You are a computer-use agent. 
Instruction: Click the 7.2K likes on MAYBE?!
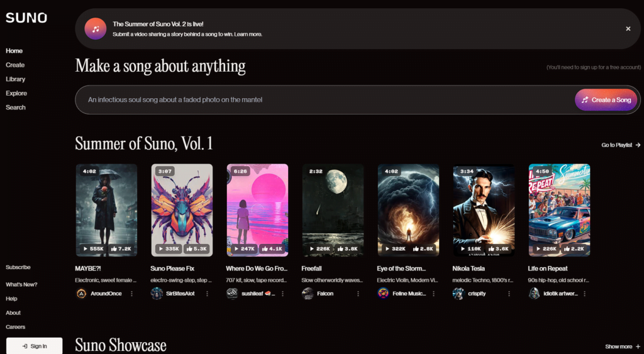point(121,249)
